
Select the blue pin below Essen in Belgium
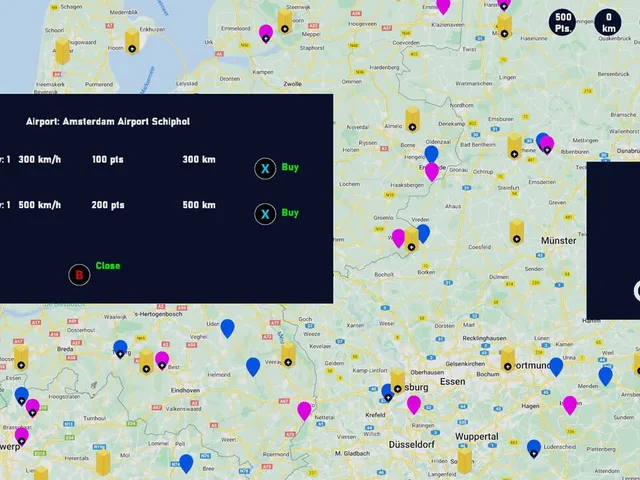22,396
